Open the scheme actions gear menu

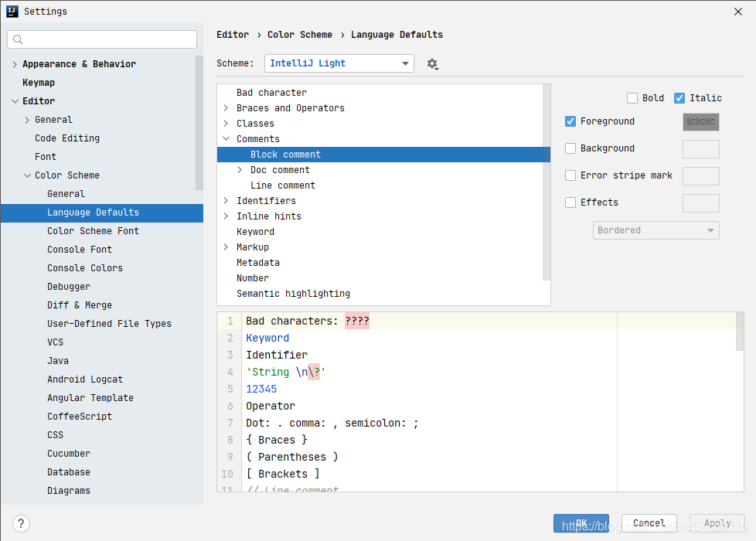433,64
